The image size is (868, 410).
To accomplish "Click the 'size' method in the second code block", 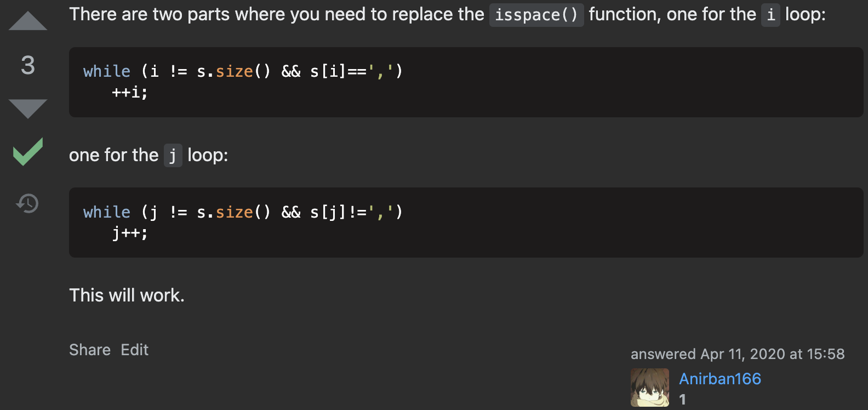I will pyautogui.click(x=234, y=212).
